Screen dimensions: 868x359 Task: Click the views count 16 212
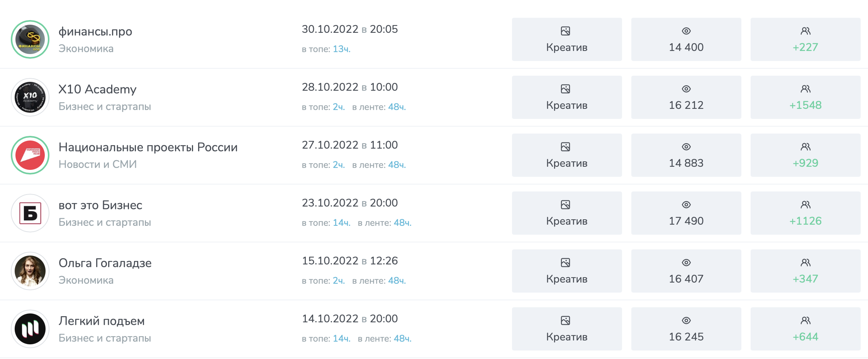(x=686, y=105)
